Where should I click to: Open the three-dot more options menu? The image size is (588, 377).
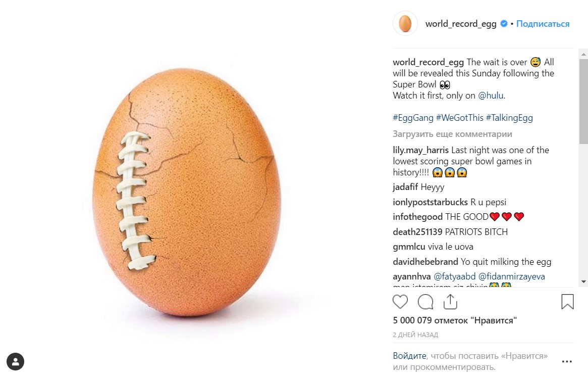(x=567, y=361)
